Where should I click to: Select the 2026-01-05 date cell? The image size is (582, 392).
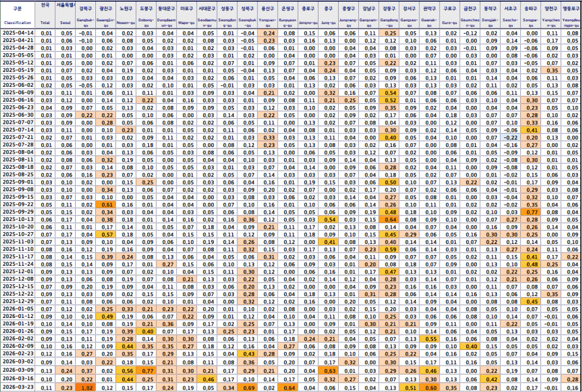[x=18, y=309]
